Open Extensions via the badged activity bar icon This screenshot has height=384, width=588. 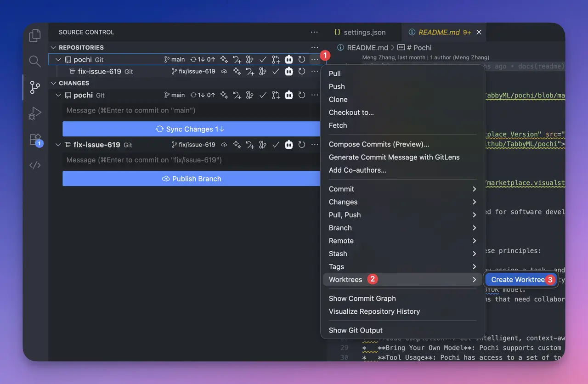click(x=35, y=139)
